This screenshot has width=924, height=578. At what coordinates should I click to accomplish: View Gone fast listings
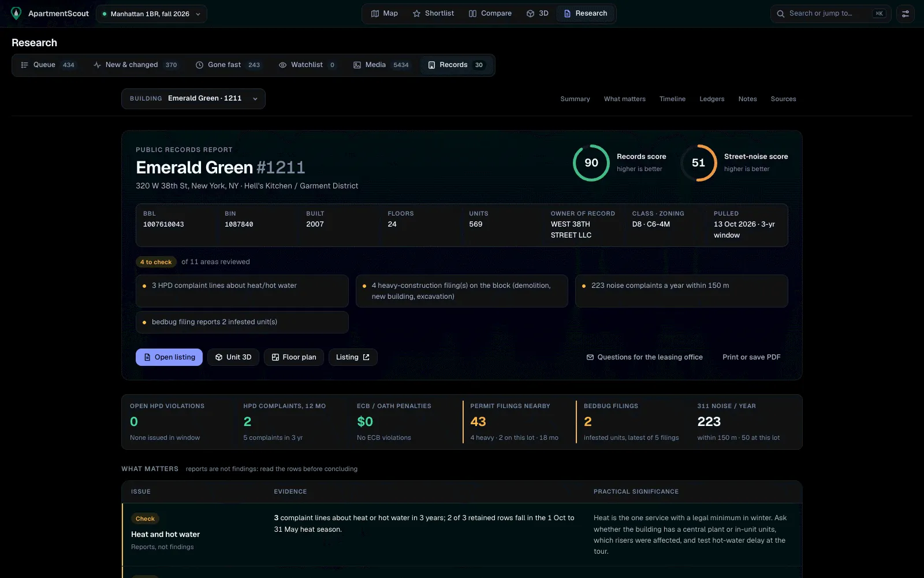click(x=228, y=65)
